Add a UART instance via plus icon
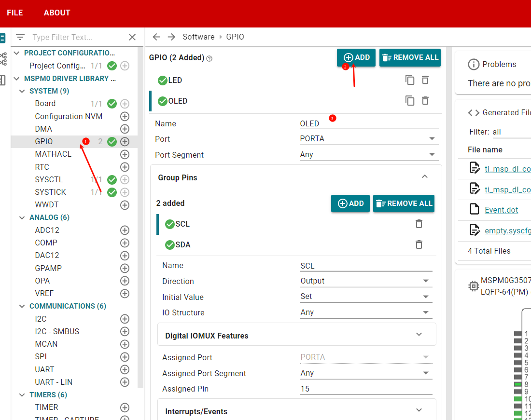The width and height of the screenshot is (531, 420). (x=125, y=370)
